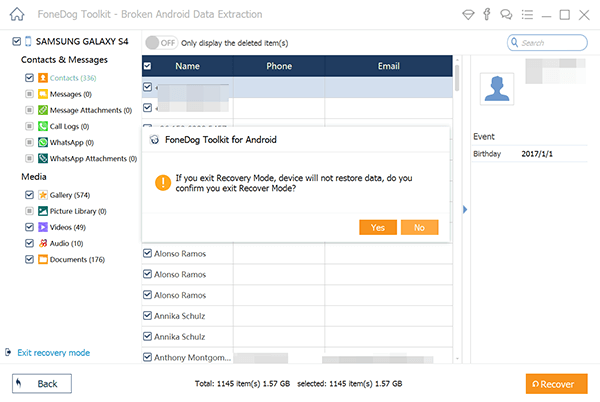
Task: Go to the home screen icon
Action: tap(17, 15)
